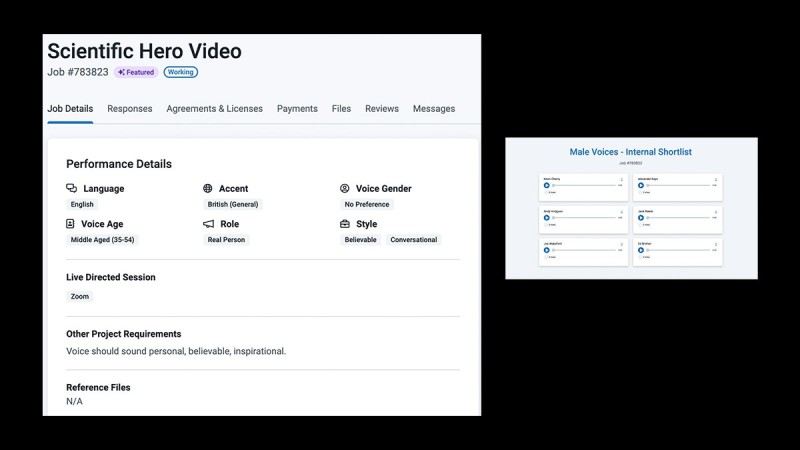Click the bottom-right shortlist card's audio progress slider

(679, 250)
